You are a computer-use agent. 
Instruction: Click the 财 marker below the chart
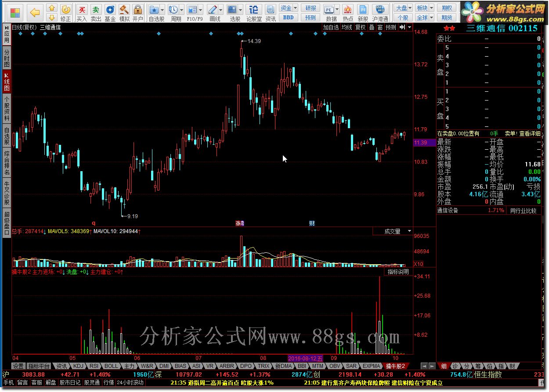point(312,223)
